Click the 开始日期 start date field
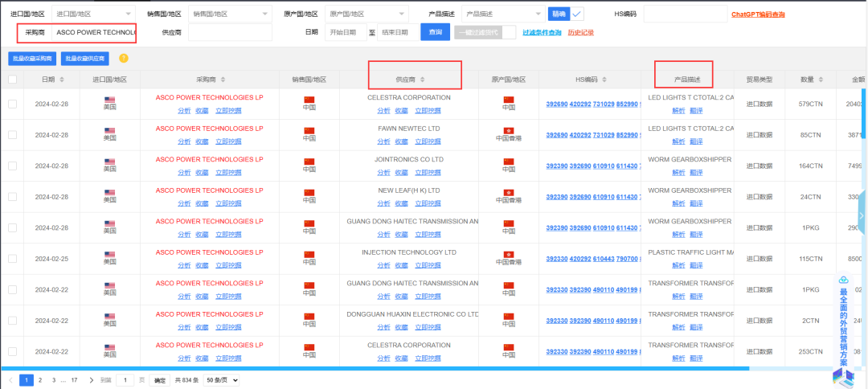 (346, 32)
